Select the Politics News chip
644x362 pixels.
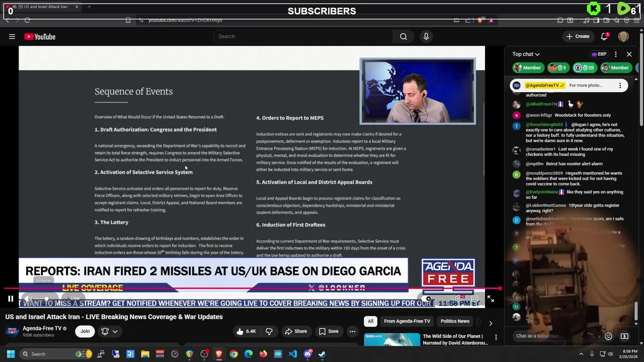click(x=455, y=321)
